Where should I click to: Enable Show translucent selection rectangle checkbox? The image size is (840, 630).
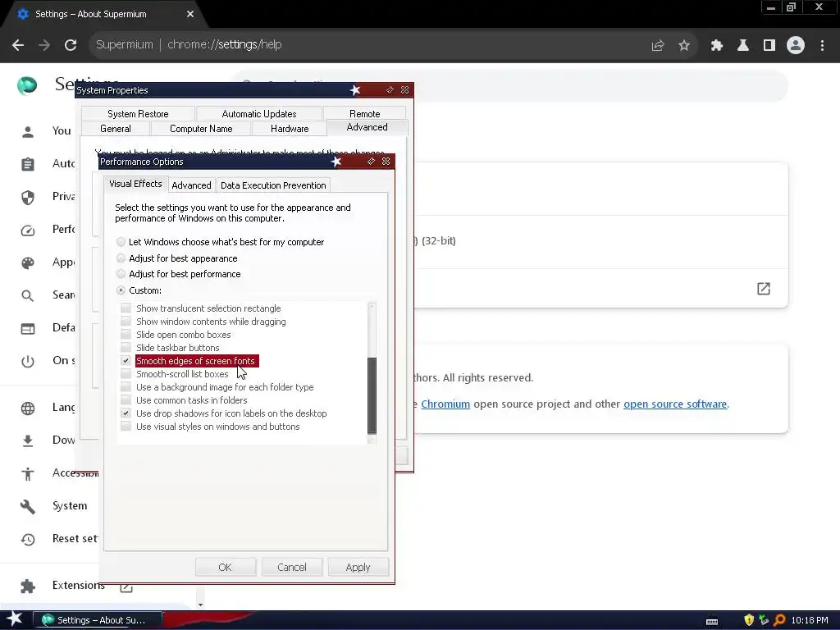(x=126, y=308)
